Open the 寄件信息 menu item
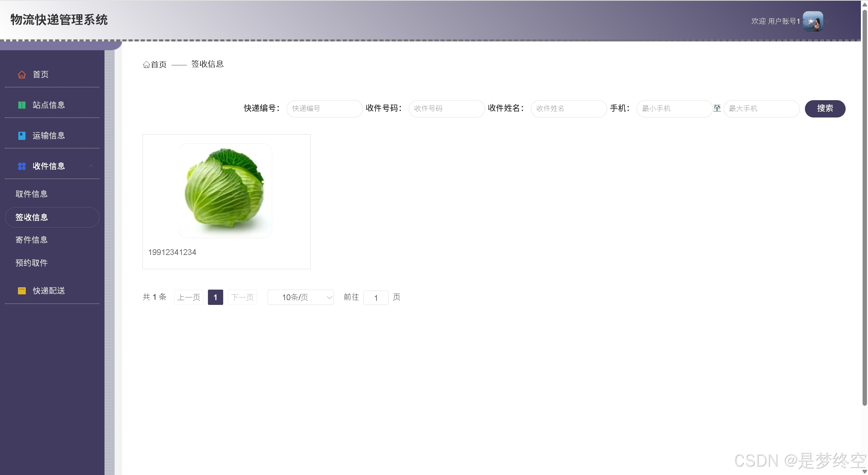The width and height of the screenshot is (868, 475). (x=31, y=239)
